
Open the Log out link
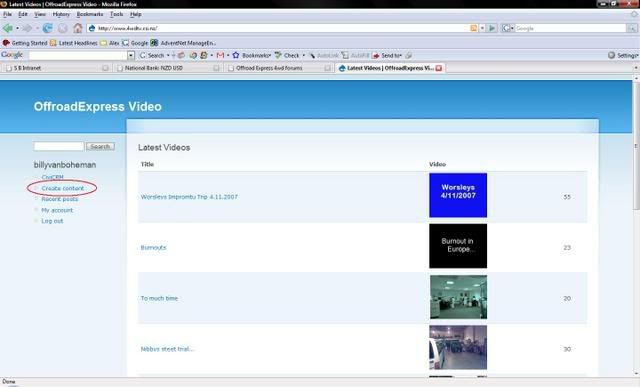click(x=52, y=221)
